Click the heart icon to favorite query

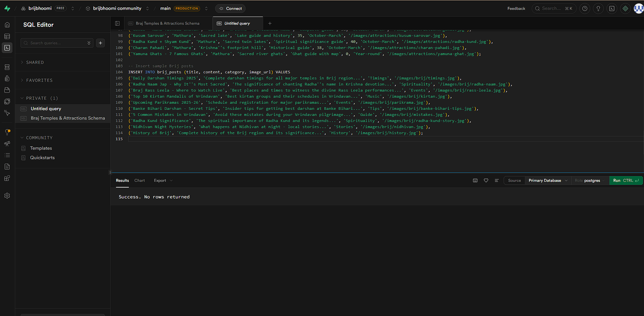click(486, 181)
